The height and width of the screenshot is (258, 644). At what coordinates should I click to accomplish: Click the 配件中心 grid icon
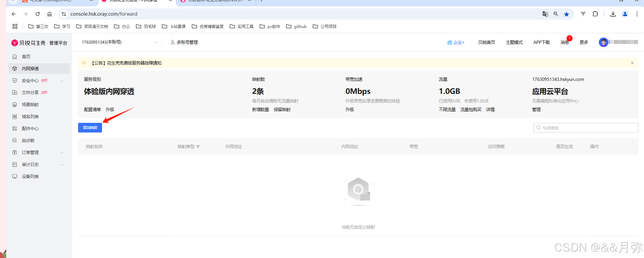pos(15,129)
